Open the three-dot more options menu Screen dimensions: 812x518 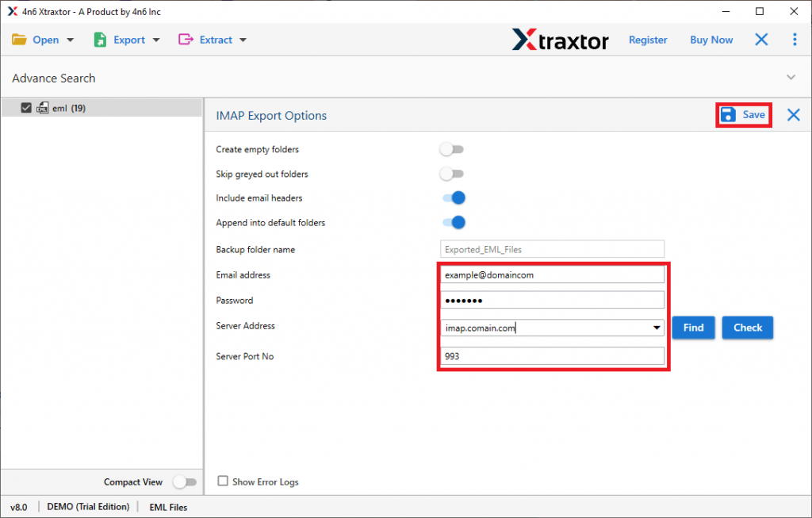coord(795,40)
